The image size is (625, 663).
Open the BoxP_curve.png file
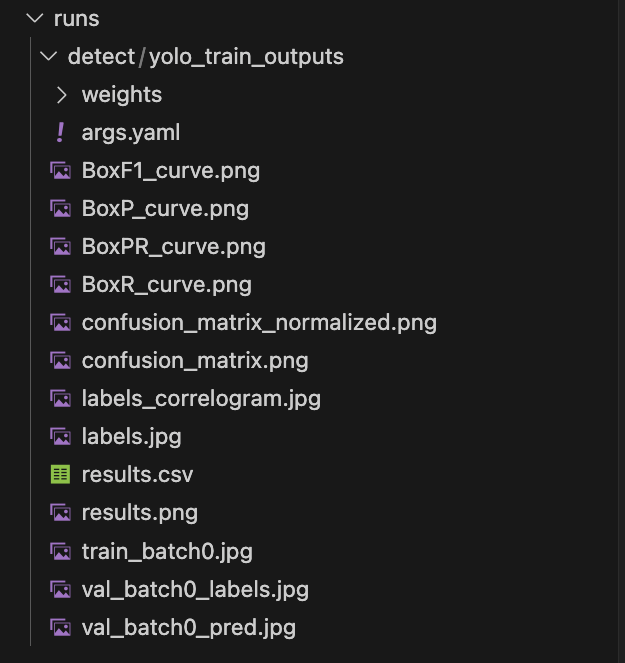point(165,209)
